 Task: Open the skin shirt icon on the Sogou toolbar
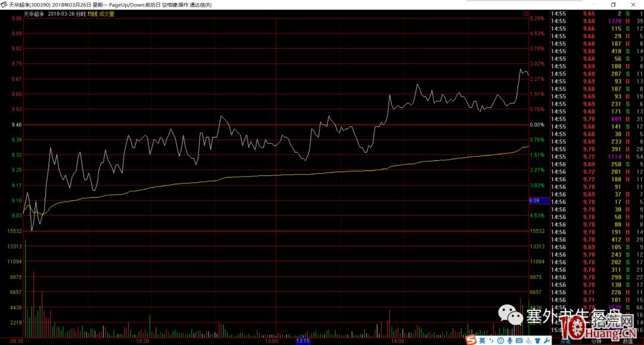point(537,340)
